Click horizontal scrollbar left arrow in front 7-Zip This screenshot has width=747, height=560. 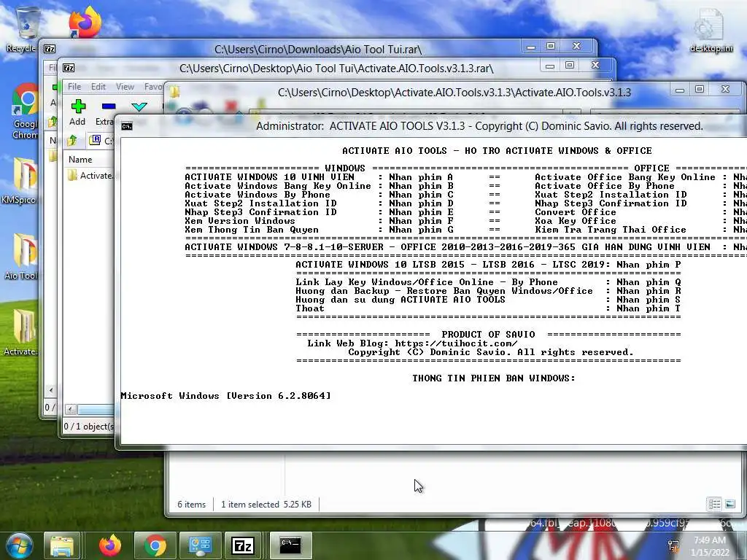click(x=71, y=409)
